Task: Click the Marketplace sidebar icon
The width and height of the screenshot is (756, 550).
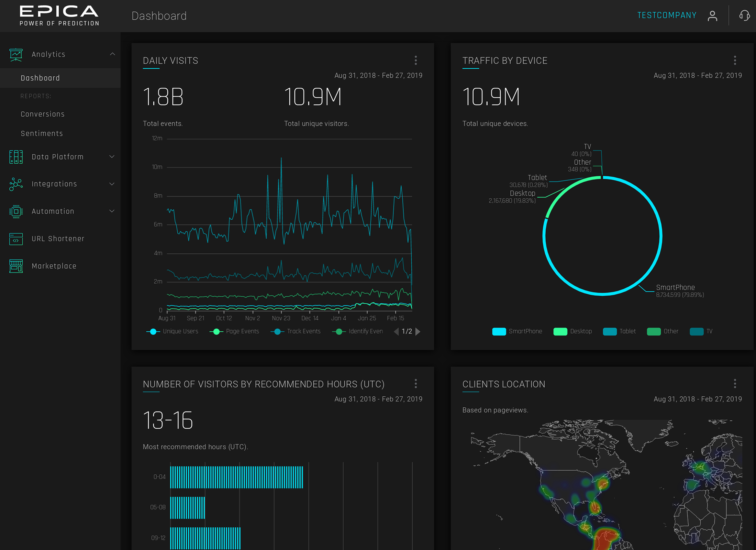Action: point(15,266)
